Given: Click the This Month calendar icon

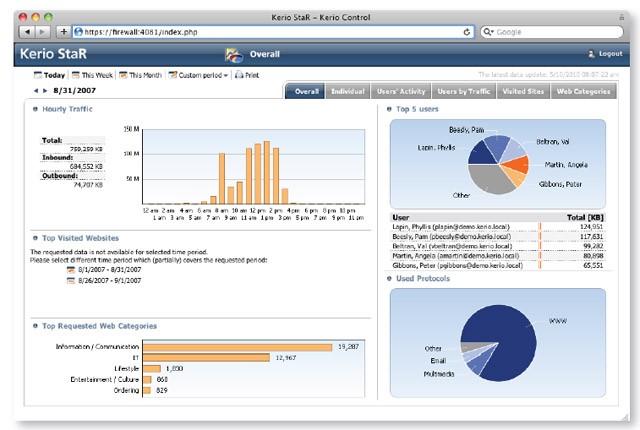Looking at the screenshot, I should (x=123, y=75).
